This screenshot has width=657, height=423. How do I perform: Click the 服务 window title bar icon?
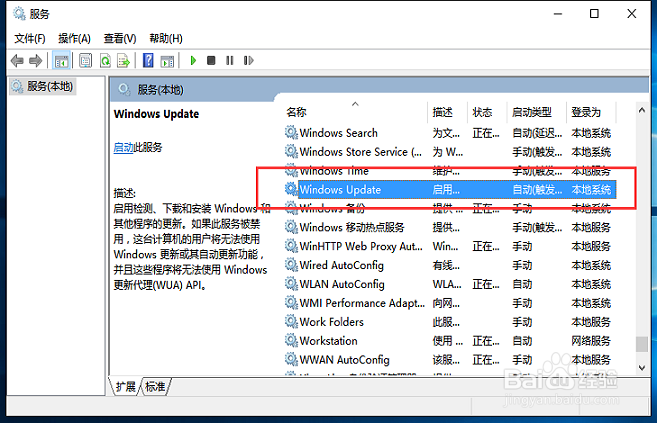click(19, 14)
